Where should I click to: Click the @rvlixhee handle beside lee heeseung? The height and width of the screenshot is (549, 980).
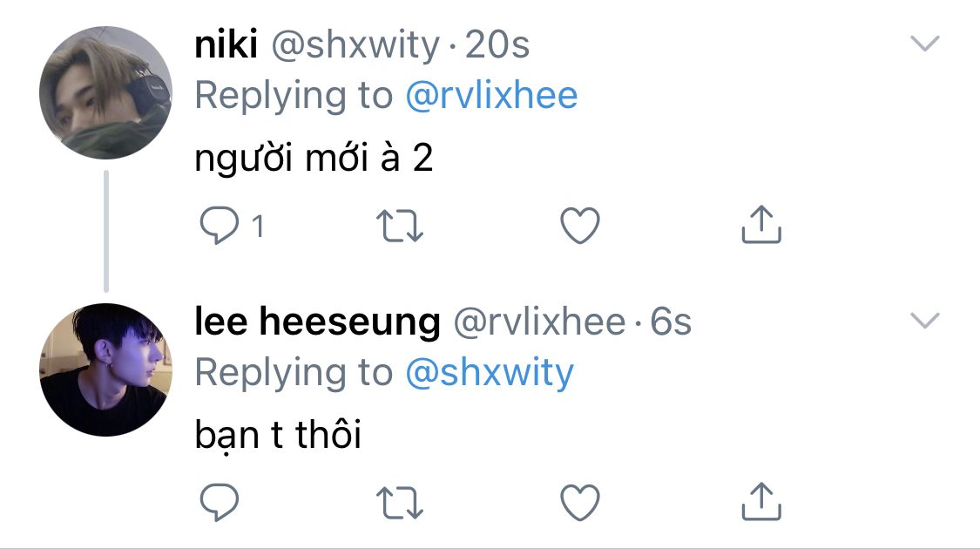pos(539,322)
